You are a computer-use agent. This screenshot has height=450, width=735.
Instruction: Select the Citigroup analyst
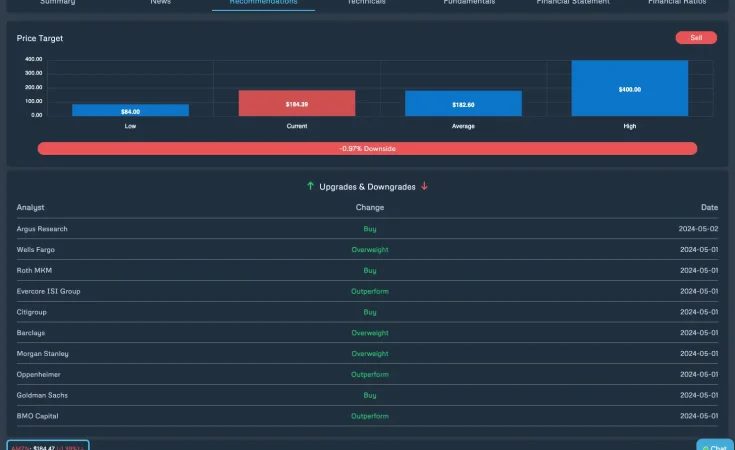tap(31, 312)
